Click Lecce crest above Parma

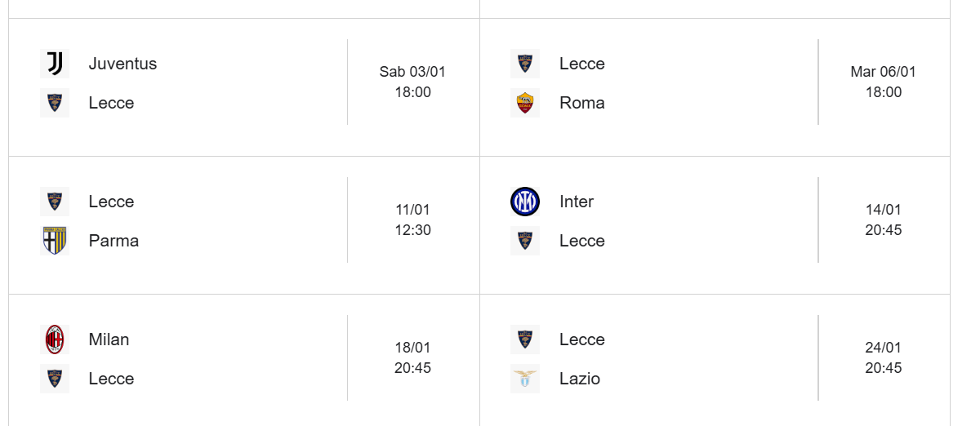(55, 202)
